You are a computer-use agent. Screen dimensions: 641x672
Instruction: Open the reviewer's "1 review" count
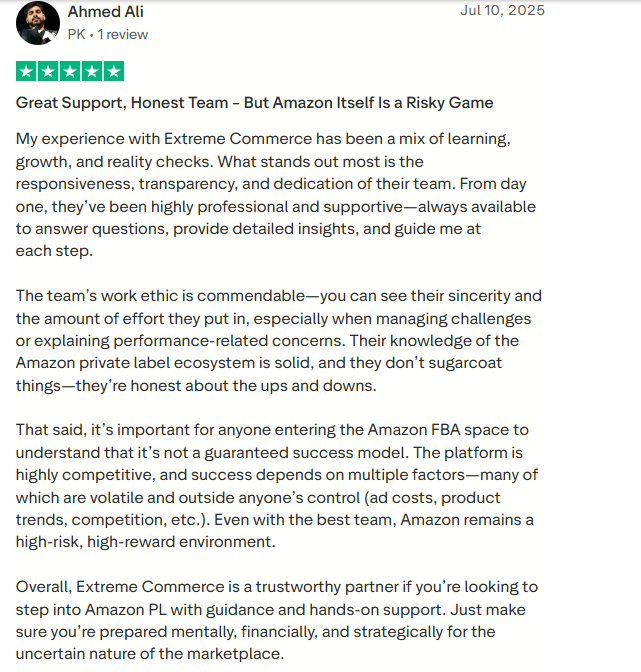pos(122,34)
